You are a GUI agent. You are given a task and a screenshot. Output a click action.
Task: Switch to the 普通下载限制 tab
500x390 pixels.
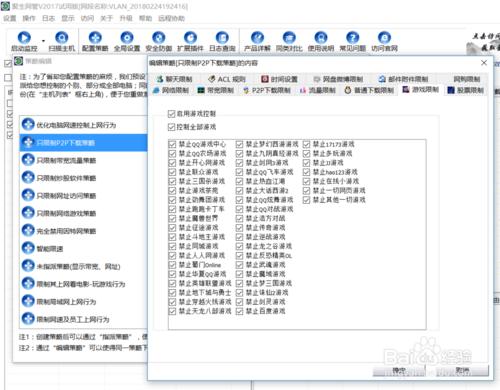click(369, 90)
